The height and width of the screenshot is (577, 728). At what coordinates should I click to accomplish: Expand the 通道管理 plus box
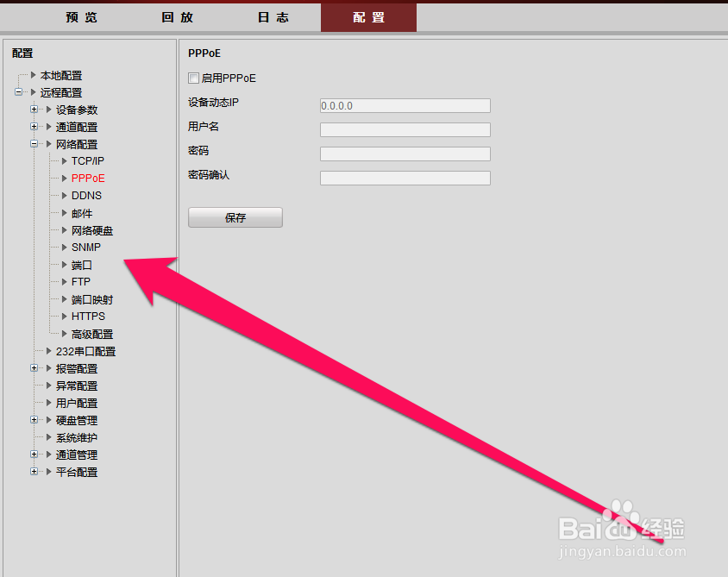[x=34, y=454]
